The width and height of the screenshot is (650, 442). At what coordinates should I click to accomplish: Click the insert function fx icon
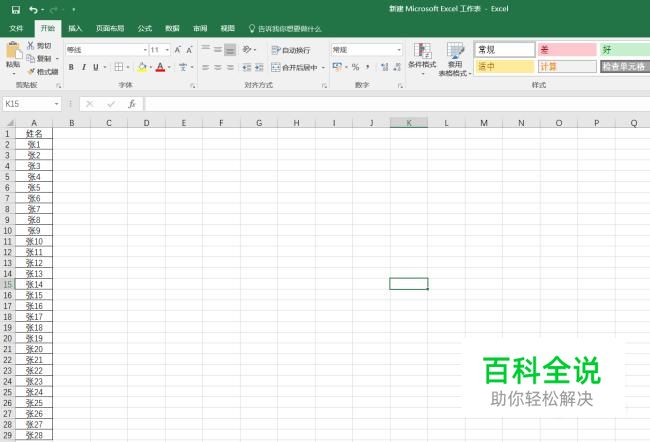tap(132, 104)
